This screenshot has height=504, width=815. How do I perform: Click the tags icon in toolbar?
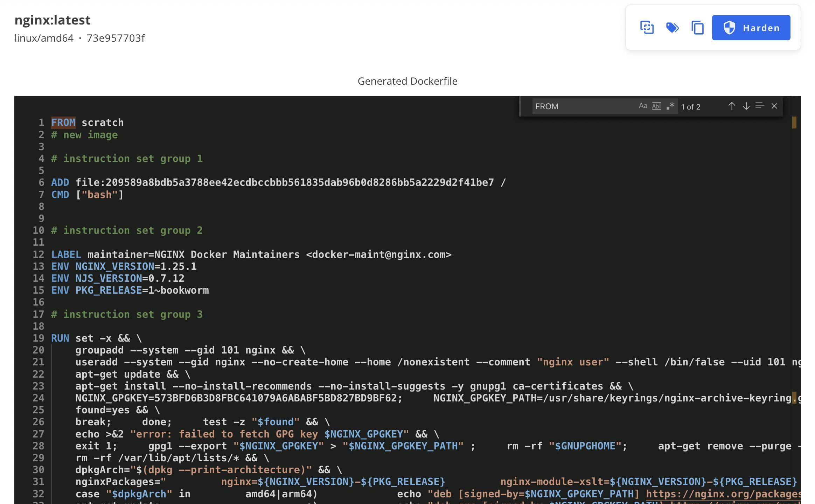[x=672, y=28]
